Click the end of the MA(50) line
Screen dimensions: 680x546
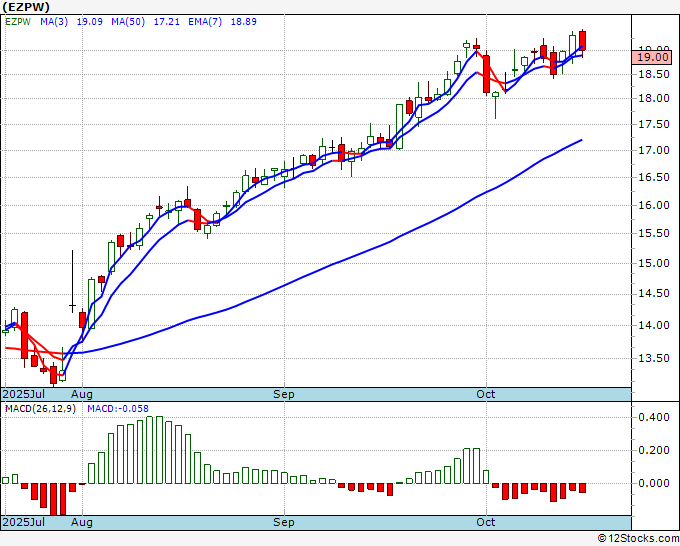(x=581, y=140)
